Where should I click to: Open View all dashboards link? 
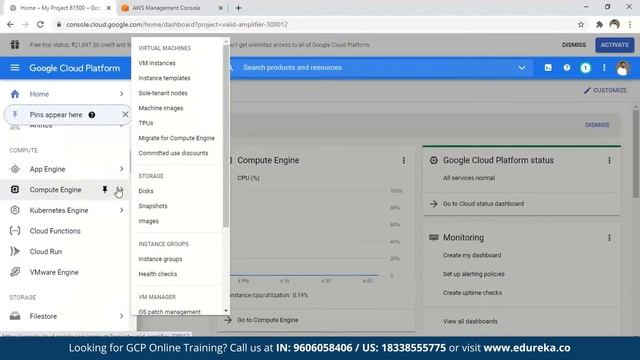pos(470,321)
